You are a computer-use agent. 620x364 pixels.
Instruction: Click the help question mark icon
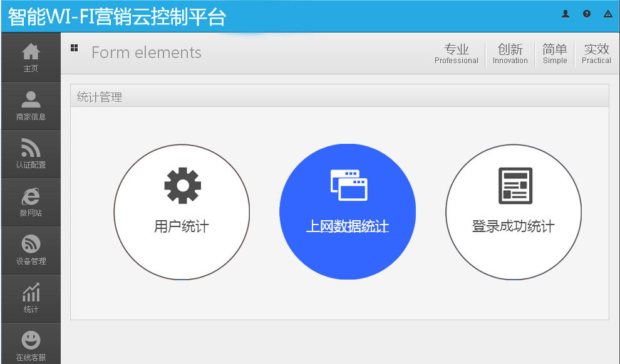click(x=587, y=14)
